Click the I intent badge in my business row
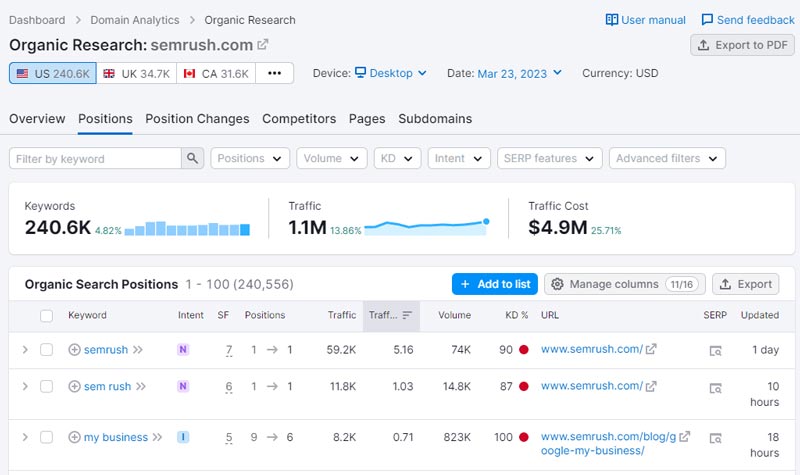The image size is (800, 475). pyautogui.click(x=183, y=437)
